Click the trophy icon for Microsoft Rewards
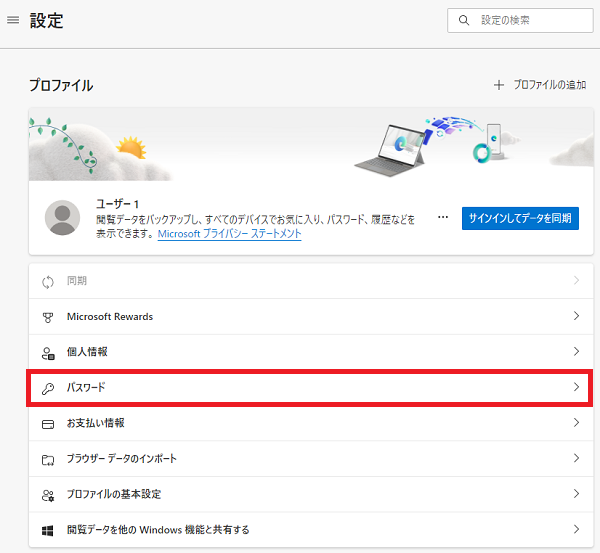 pos(48,318)
